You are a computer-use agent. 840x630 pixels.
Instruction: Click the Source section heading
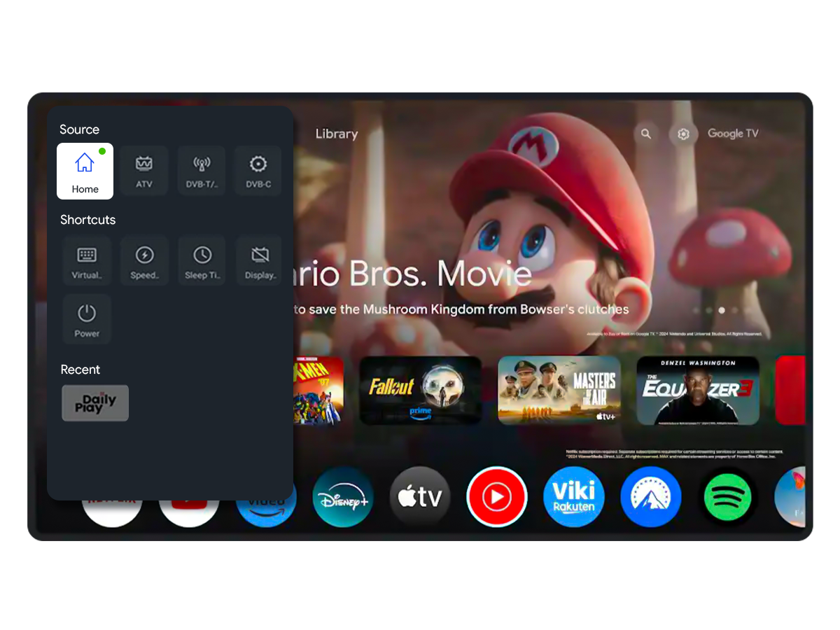(x=79, y=129)
